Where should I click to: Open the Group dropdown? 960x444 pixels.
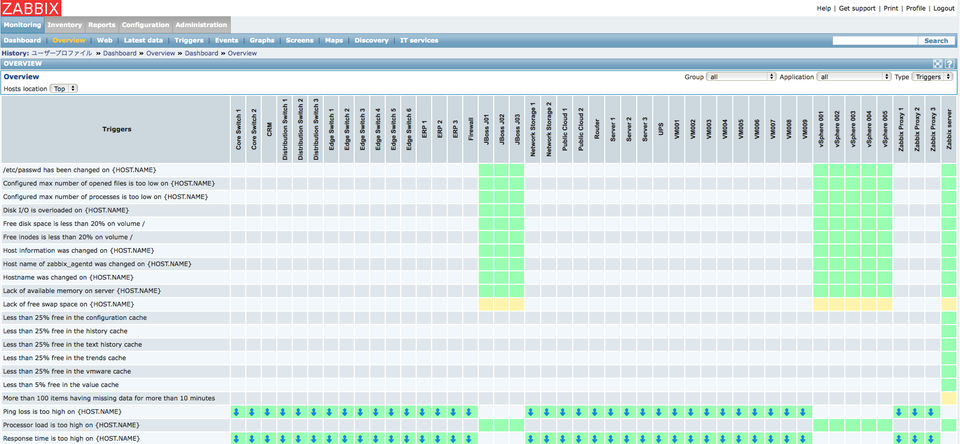[x=741, y=77]
